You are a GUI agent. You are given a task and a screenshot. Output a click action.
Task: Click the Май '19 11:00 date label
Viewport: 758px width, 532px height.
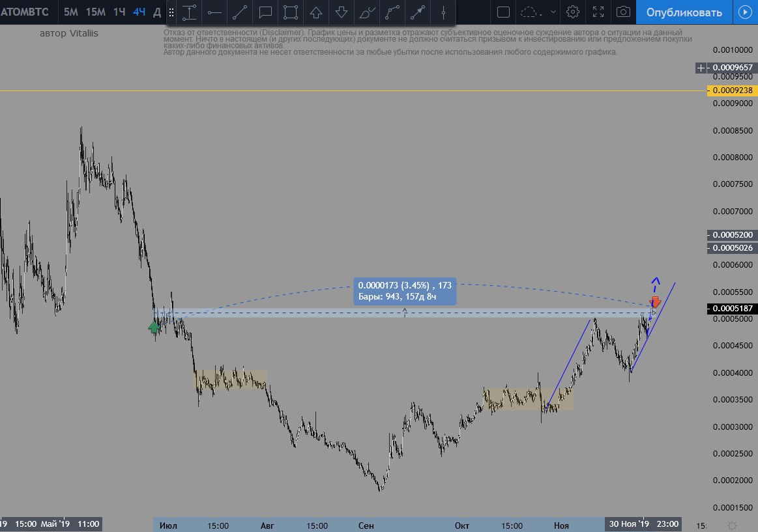(x=70, y=524)
